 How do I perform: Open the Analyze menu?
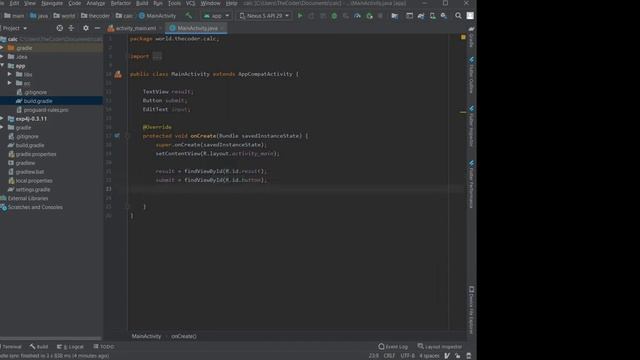coord(96,3)
